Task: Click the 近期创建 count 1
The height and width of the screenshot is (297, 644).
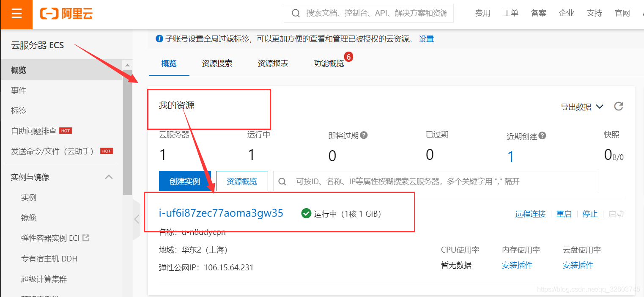Action: pos(511,157)
